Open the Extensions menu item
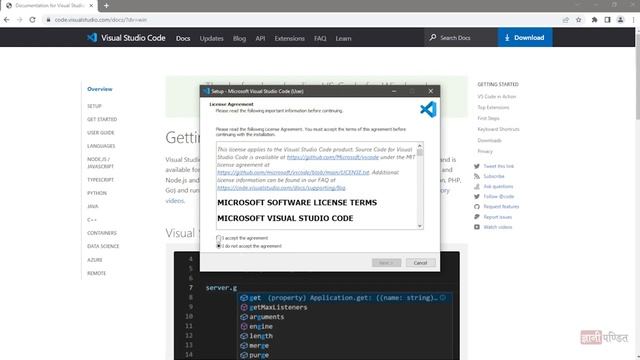The width and height of the screenshot is (640, 360). [289, 38]
